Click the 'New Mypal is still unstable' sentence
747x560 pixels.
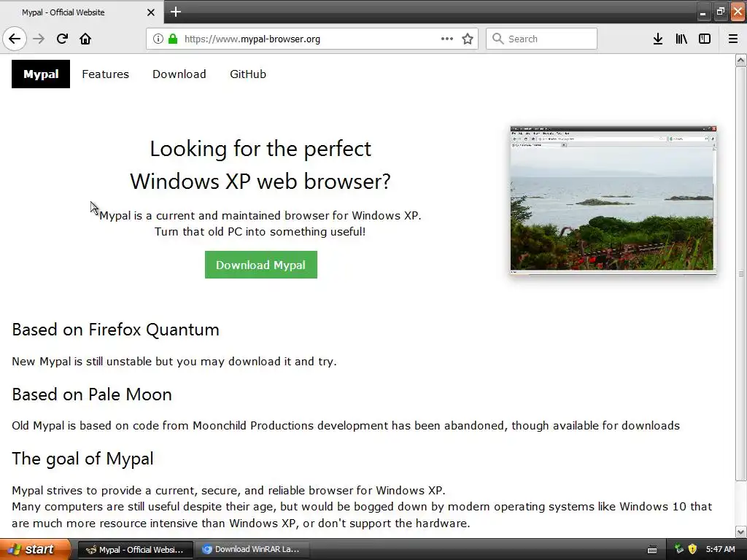point(174,362)
